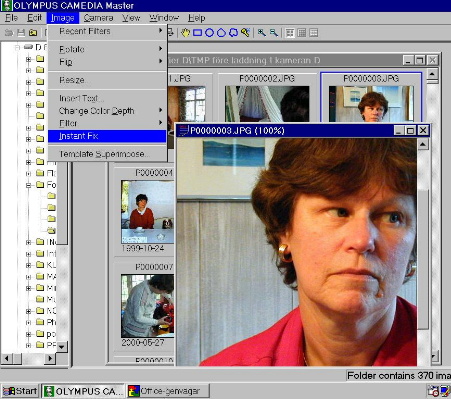Click the Start button
This screenshot has width=451, height=399.
coord(20,391)
